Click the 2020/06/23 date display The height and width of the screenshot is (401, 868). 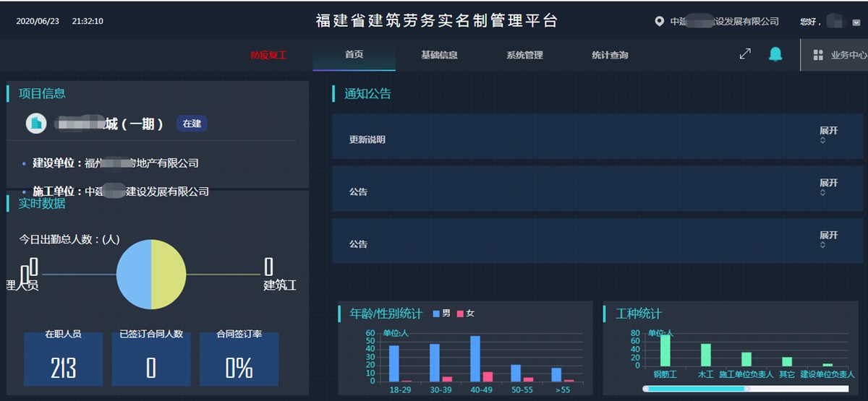point(37,21)
